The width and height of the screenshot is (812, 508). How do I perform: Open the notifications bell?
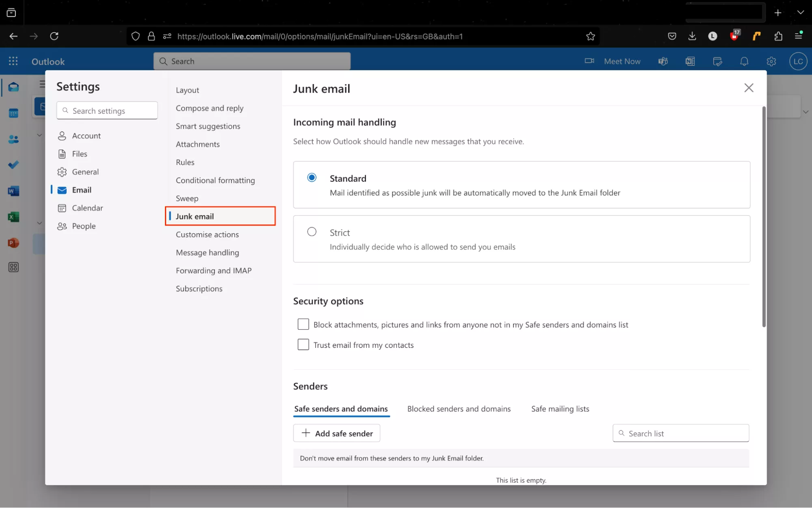[744, 61]
